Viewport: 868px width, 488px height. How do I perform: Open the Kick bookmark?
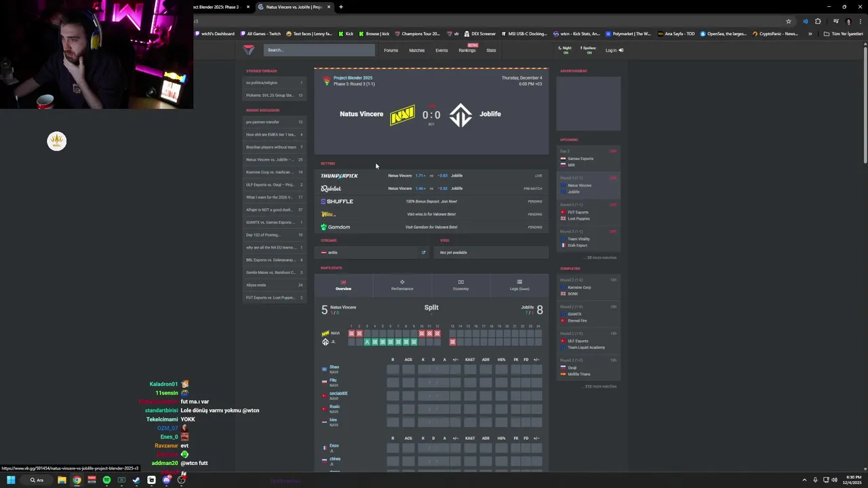347,34
